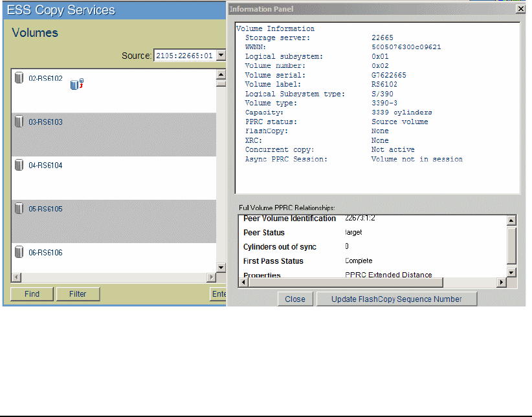Select the 02-RS6102 volume label
The width and height of the screenshot is (532, 417).
(45, 78)
